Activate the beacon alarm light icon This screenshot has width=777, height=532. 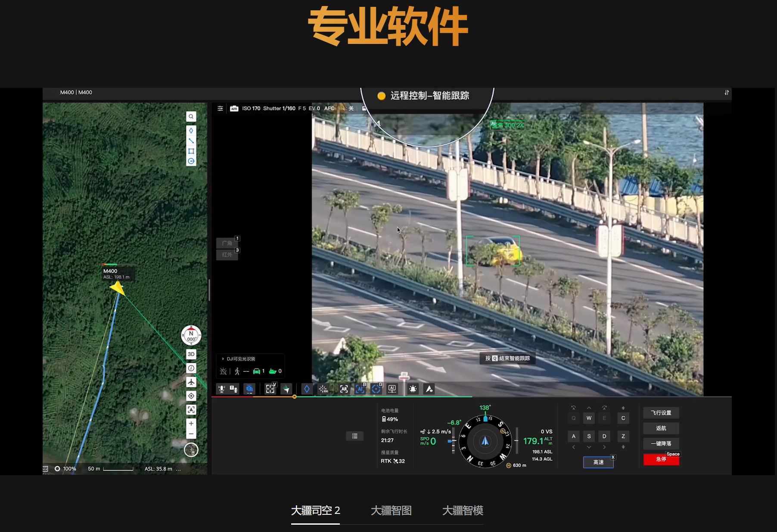click(413, 389)
